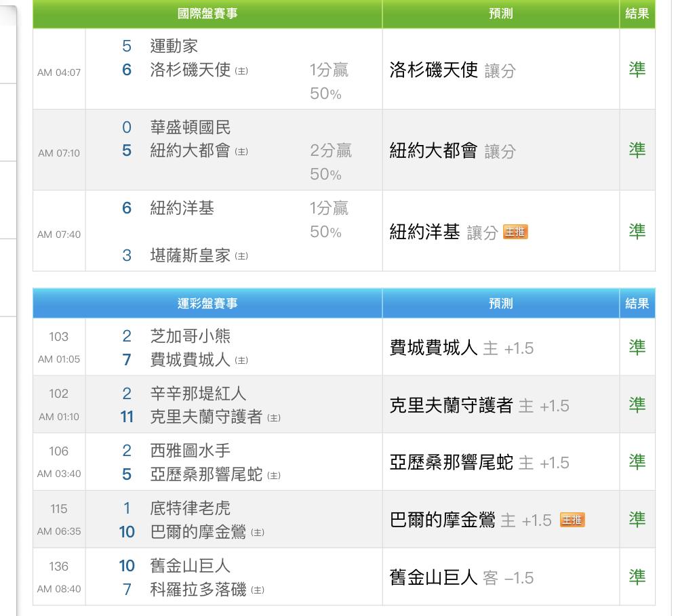Select the 亞歷桑那響尾蛇 主 +1.5 prediction
Viewport: 680px width, 616px height.
click(x=479, y=463)
